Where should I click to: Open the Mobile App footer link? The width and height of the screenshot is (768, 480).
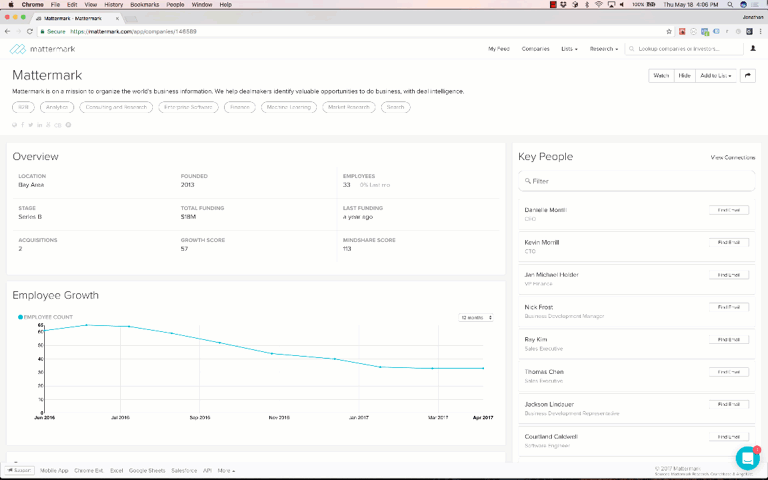pyautogui.click(x=54, y=471)
